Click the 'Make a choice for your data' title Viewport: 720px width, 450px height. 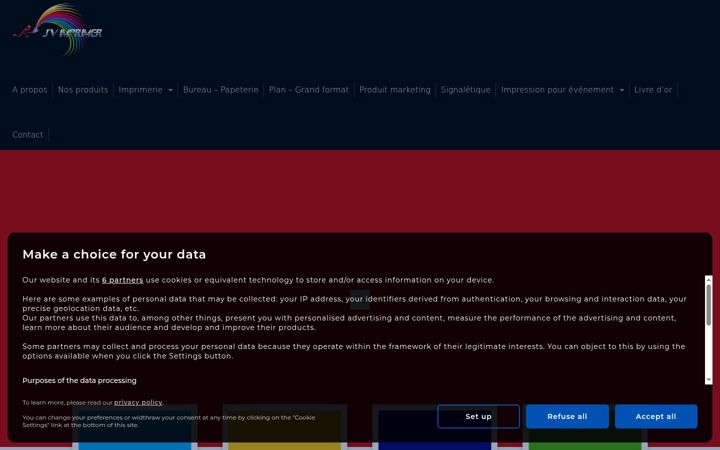[114, 254]
